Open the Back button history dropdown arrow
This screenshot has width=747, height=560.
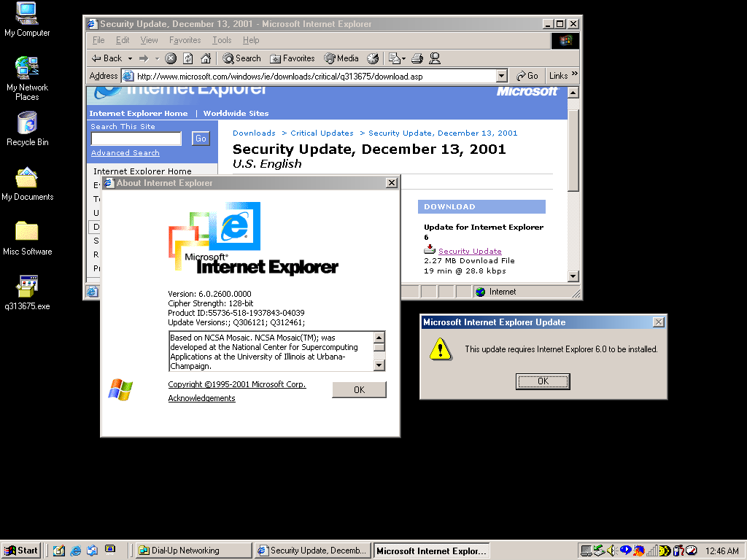tap(130, 58)
